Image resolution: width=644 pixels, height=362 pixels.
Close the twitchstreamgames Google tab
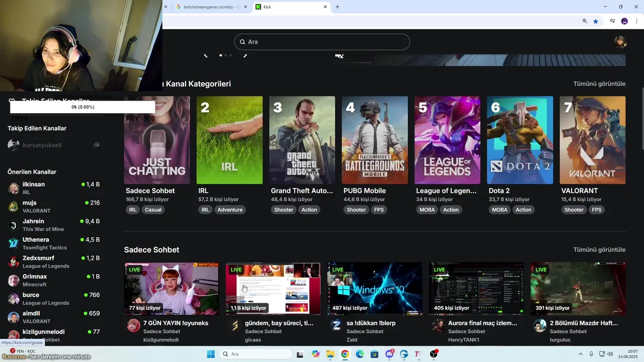point(246,7)
